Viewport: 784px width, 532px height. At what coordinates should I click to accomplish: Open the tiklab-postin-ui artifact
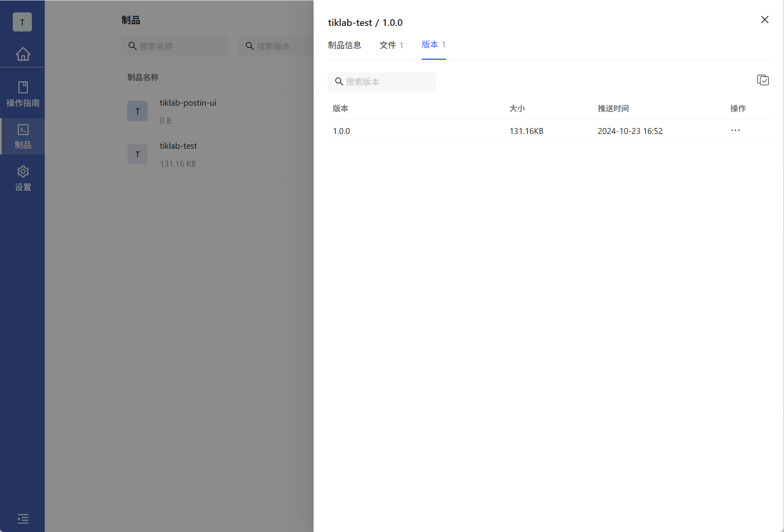click(188, 103)
